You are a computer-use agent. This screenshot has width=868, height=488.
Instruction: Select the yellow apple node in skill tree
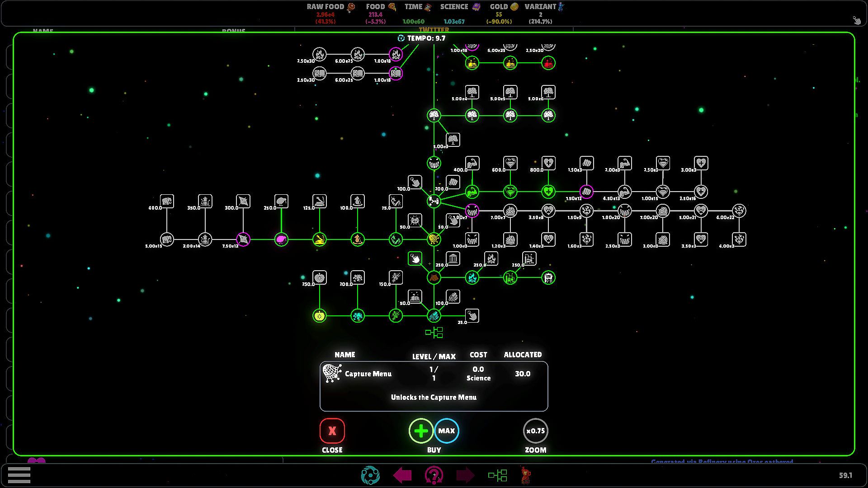[x=319, y=316]
